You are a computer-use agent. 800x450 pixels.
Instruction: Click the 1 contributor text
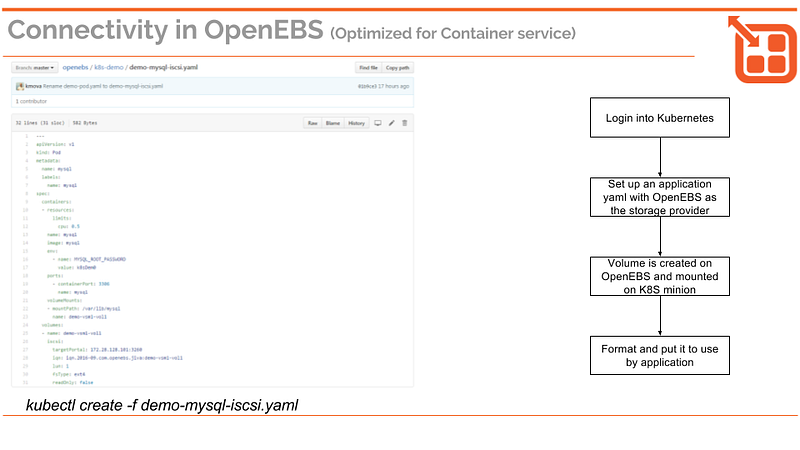coord(31,101)
